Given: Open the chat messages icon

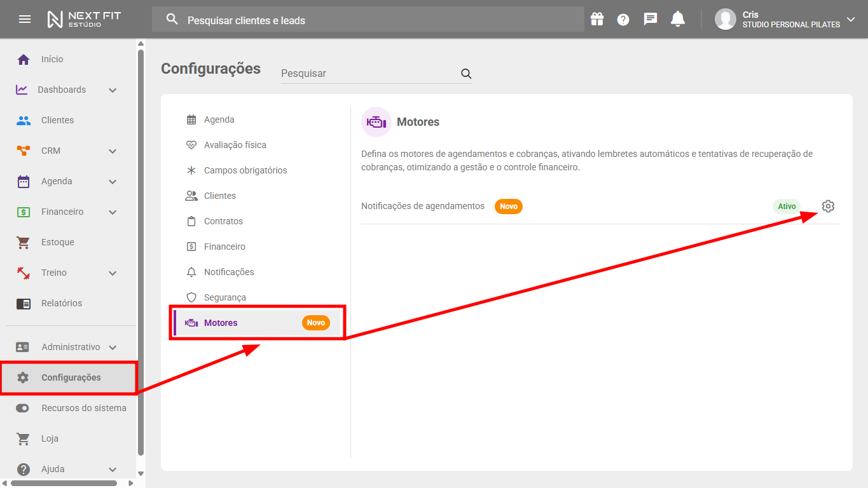Looking at the screenshot, I should pyautogui.click(x=651, y=19).
